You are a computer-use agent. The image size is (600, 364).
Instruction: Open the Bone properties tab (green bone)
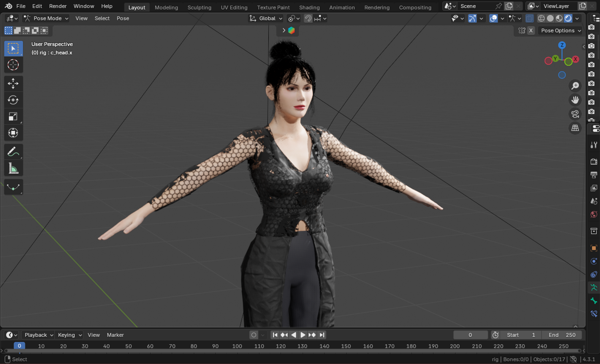594,301
